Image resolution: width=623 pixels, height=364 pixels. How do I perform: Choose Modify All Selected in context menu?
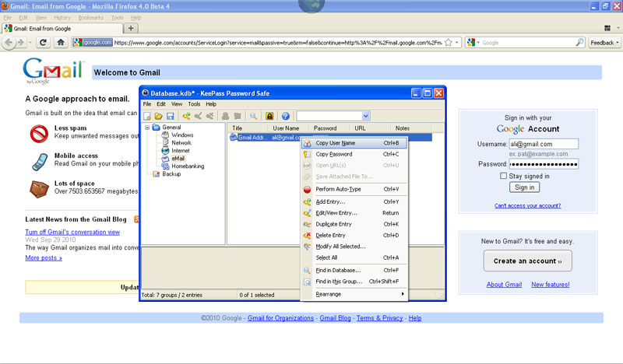[354, 246]
